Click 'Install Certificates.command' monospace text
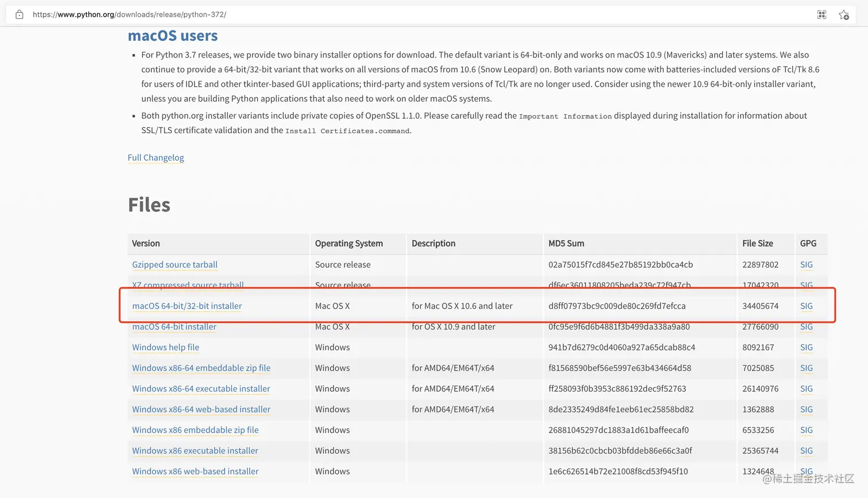 [x=347, y=131]
